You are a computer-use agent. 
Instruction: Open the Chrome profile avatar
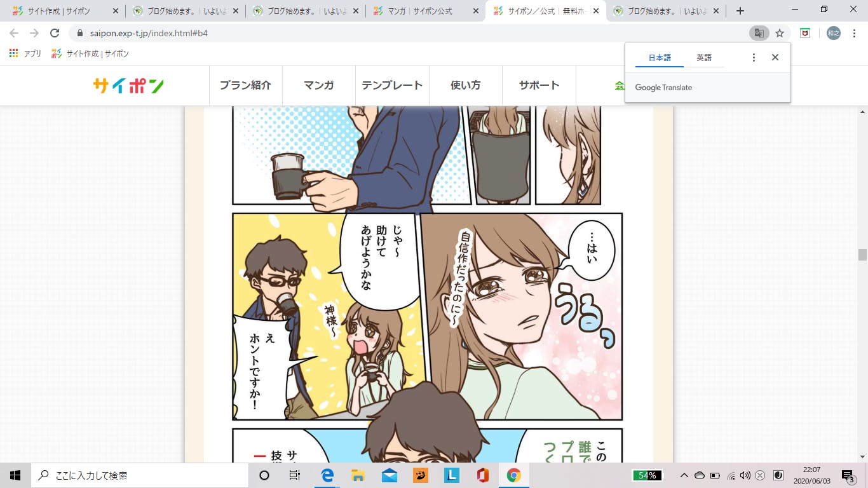(833, 33)
